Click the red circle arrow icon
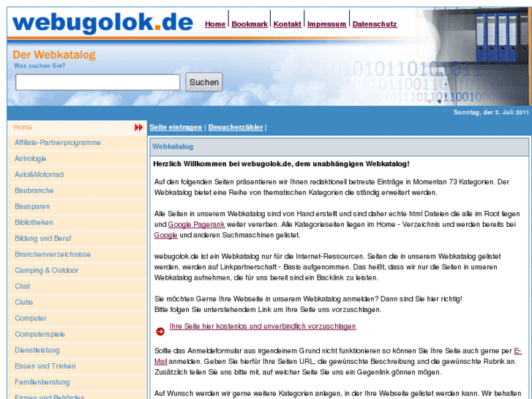 pyautogui.click(x=160, y=332)
